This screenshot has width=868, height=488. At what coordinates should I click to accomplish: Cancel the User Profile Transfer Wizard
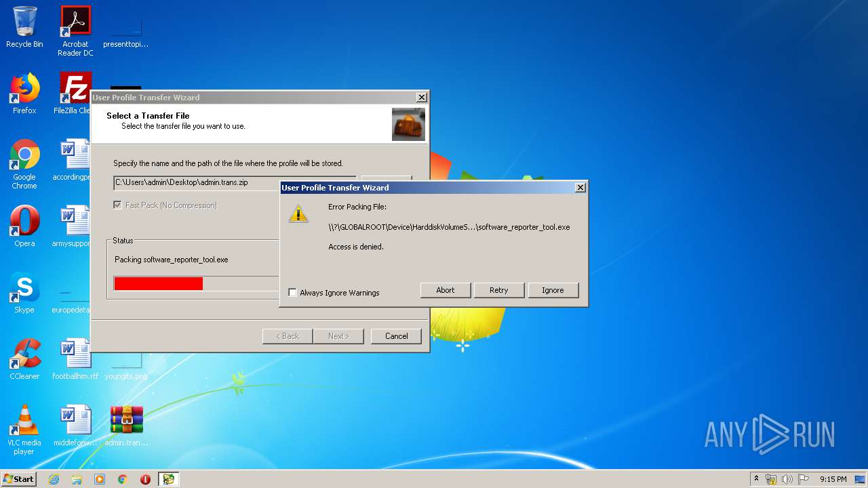(x=396, y=336)
